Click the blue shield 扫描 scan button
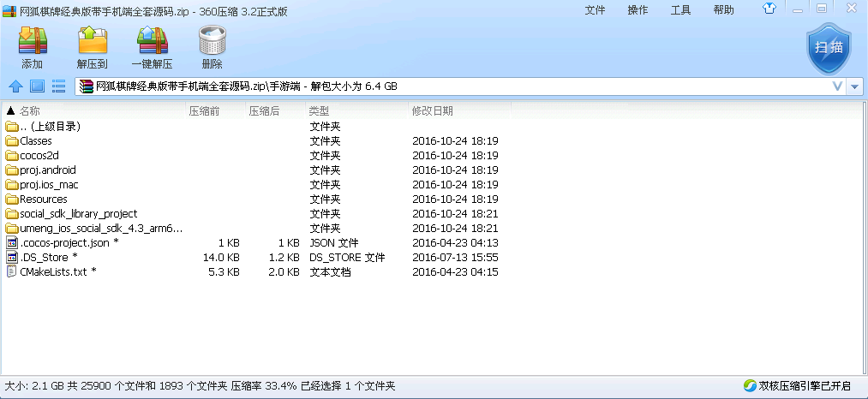The width and height of the screenshot is (868, 399). (x=828, y=49)
